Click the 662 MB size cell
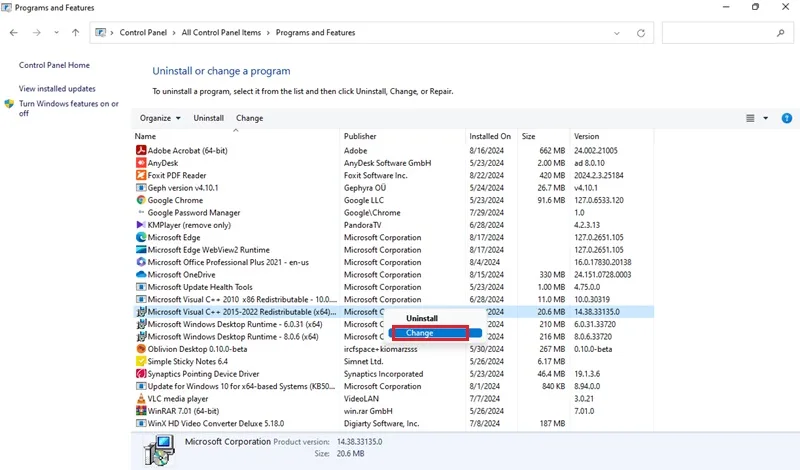 click(x=552, y=151)
